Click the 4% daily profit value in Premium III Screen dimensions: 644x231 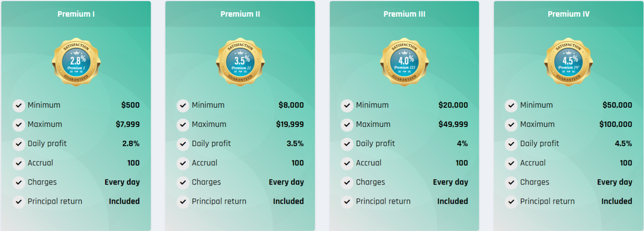pos(462,144)
